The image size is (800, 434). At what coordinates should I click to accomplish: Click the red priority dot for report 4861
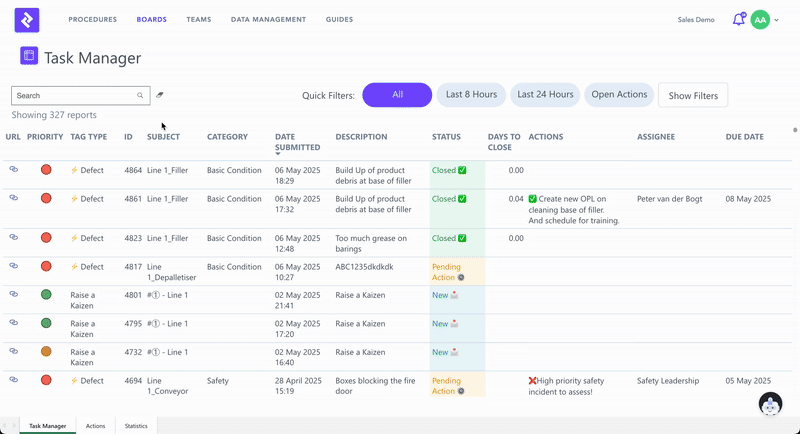point(46,199)
